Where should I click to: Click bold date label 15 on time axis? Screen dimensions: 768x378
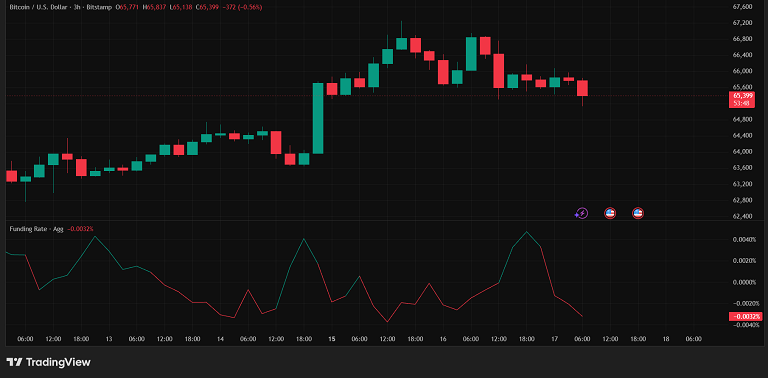pos(332,339)
